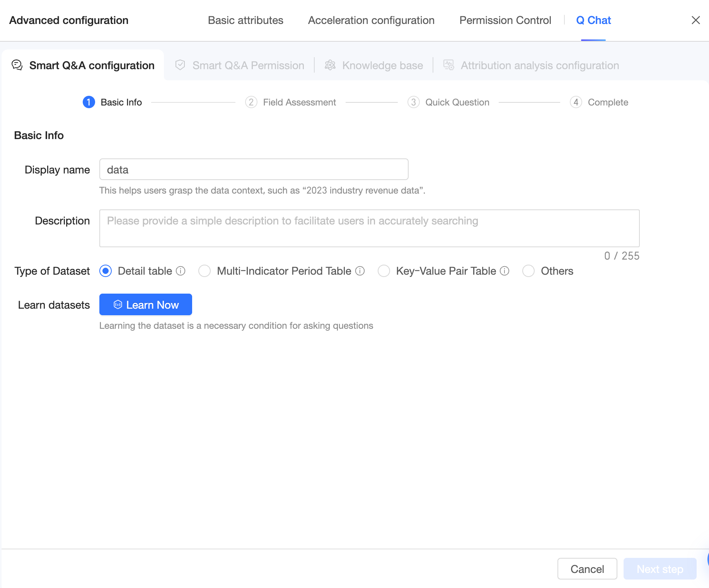
Task: Click the Next step button
Action: 660,569
